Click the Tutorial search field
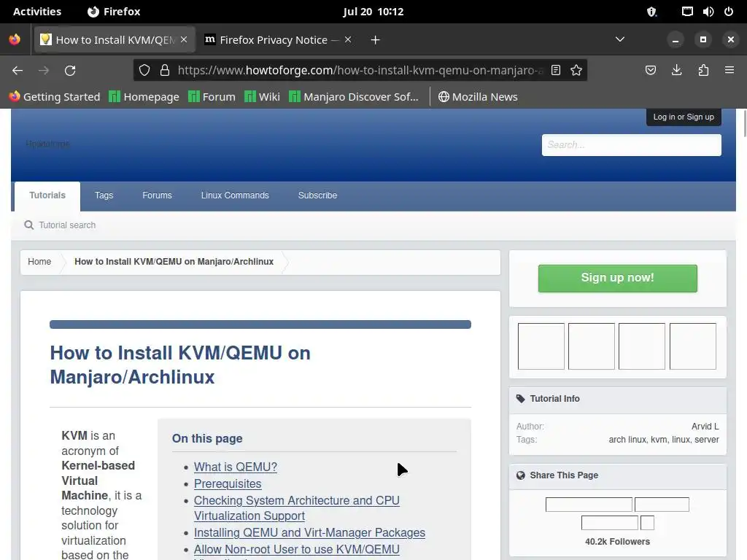 pyautogui.click(x=67, y=225)
